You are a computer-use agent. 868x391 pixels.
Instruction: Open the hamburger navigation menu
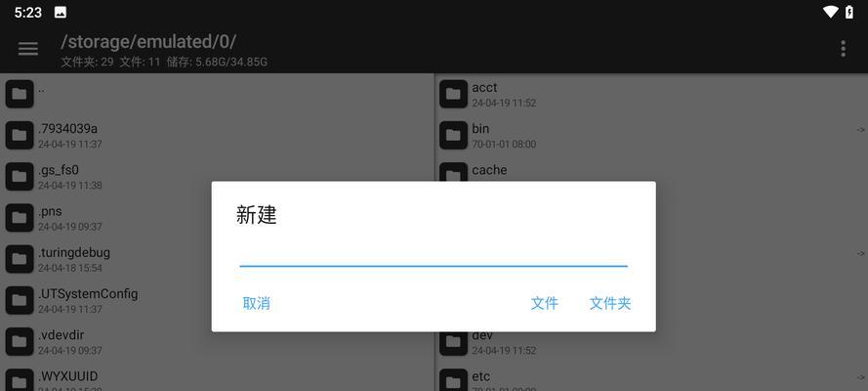(x=28, y=49)
